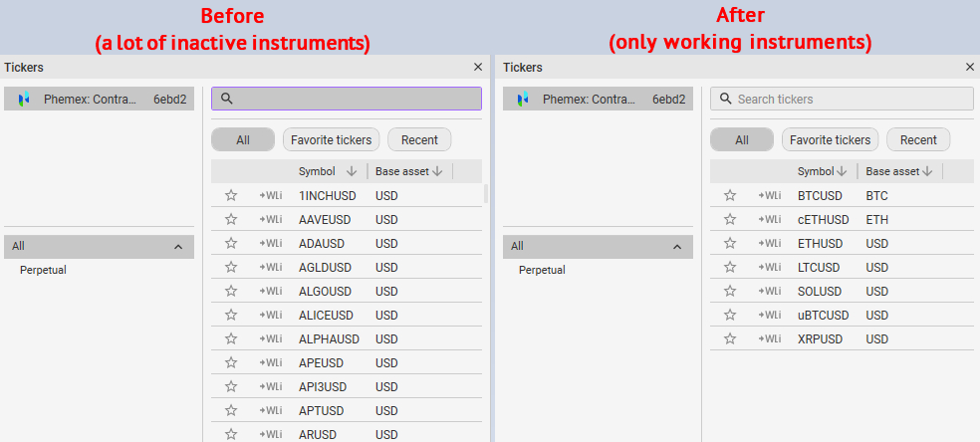The image size is (980, 442).
Task: Toggle the favorite star for LTCUSD
Action: coord(730,267)
